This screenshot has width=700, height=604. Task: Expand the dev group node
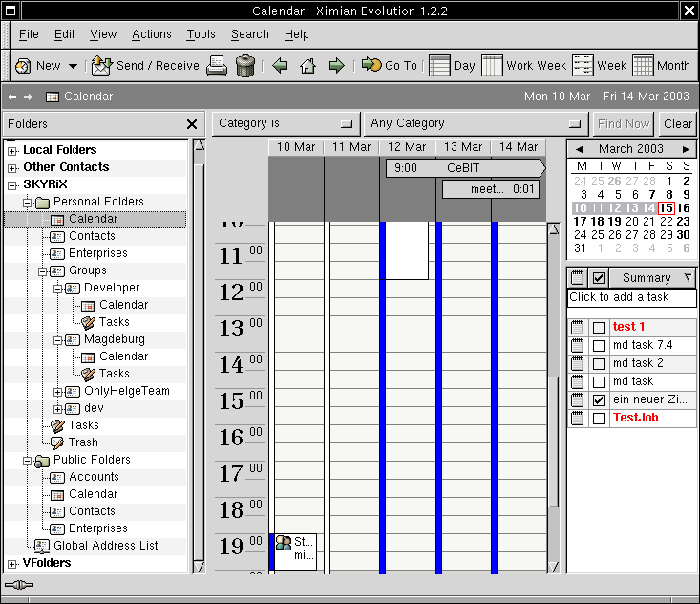[58, 409]
